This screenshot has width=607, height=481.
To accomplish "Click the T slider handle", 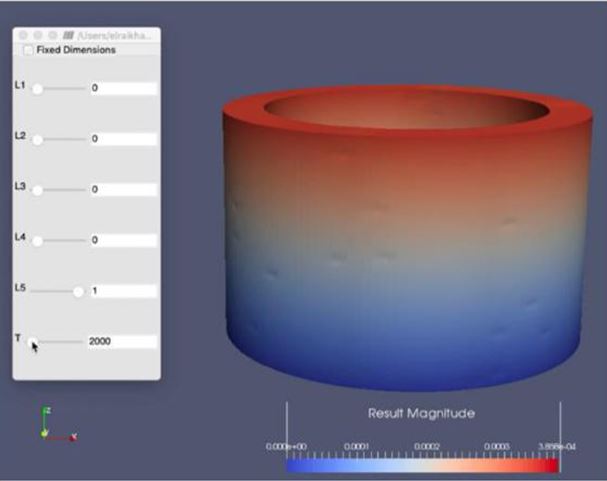I will 33,342.
